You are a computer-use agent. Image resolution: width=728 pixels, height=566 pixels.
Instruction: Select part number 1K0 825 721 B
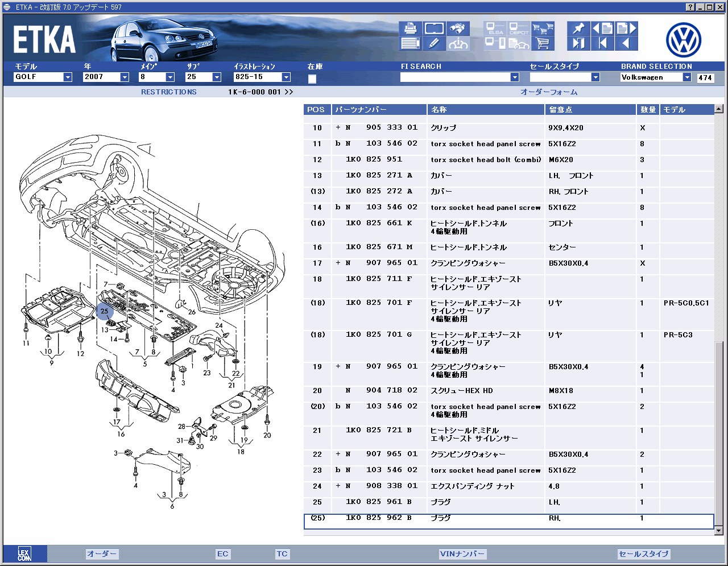pos(379,431)
